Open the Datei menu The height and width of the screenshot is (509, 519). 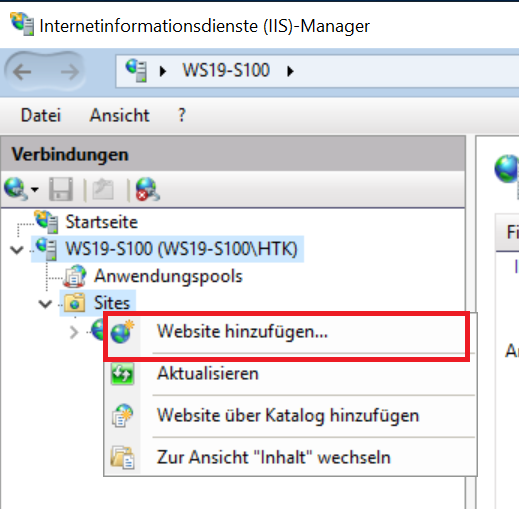tap(41, 115)
